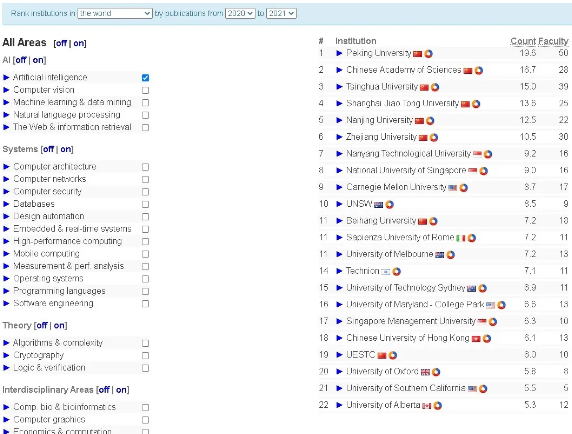Expand the Peking University faculty list arrow
Screen dimensions: 572x434
[339, 53]
